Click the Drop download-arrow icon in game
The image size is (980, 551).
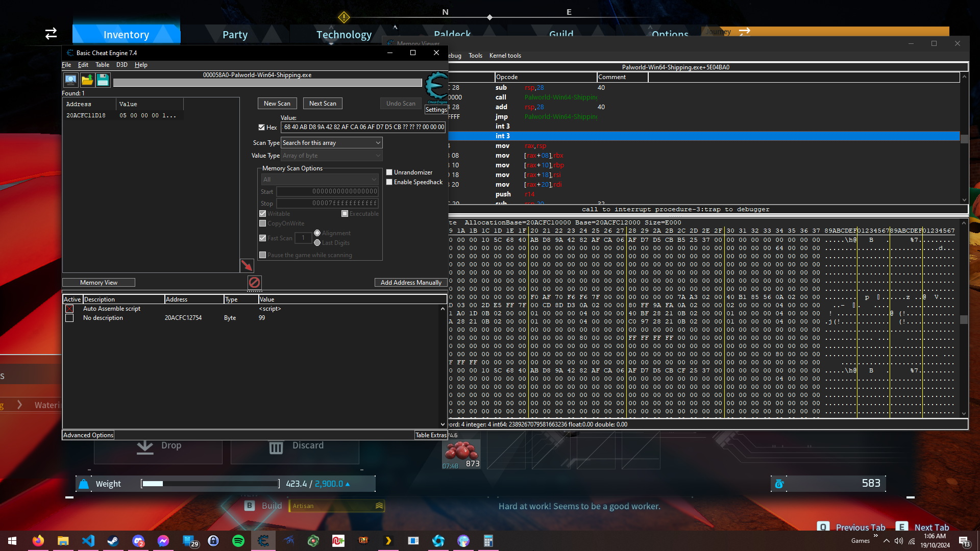145,447
